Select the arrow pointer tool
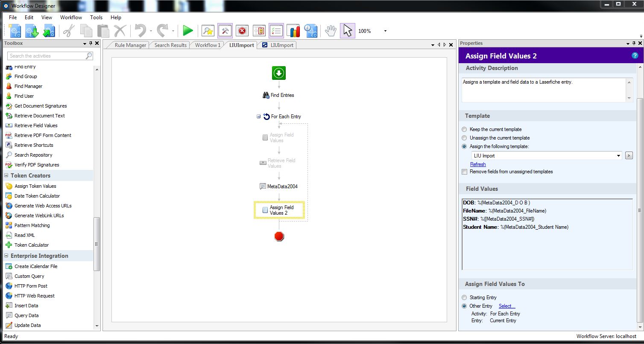644x344 pixels. click(348, 31)
